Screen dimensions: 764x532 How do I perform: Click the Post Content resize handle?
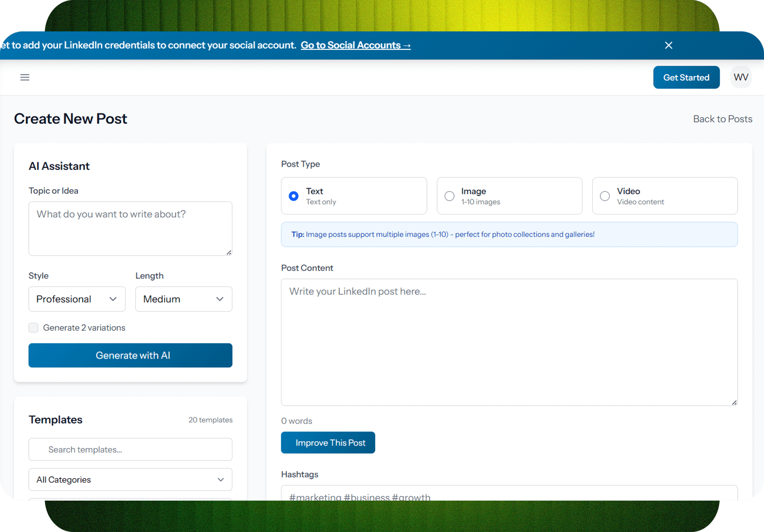[734, 402]
